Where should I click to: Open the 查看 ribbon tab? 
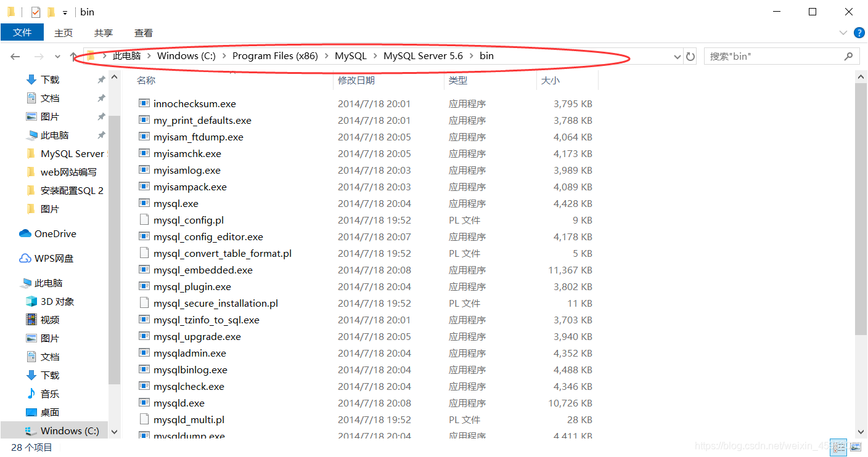(x=144, y=33)
